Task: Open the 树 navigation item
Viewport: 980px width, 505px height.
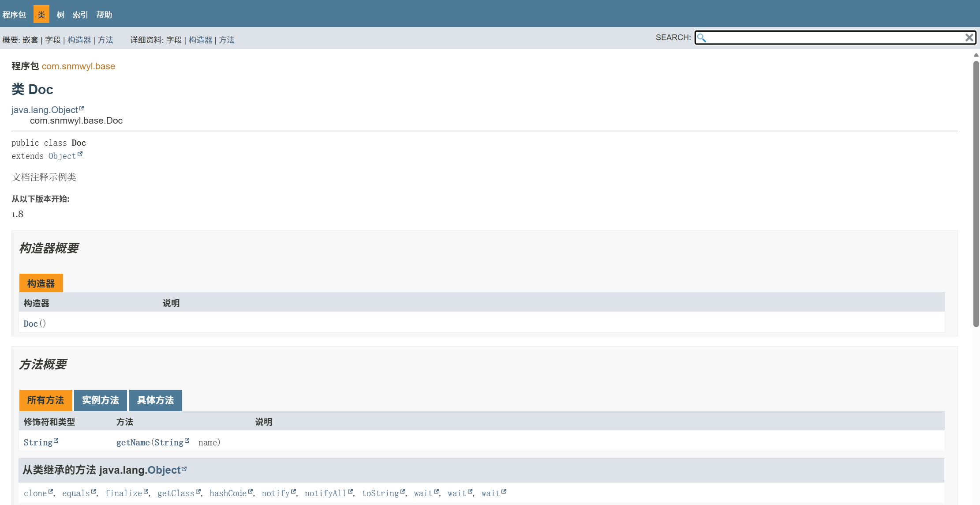Action: tap(60, 15)
